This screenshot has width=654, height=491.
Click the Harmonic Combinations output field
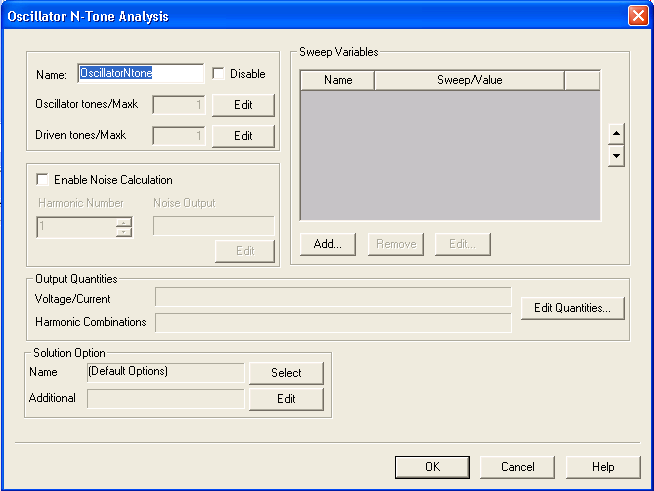point(333,321)
